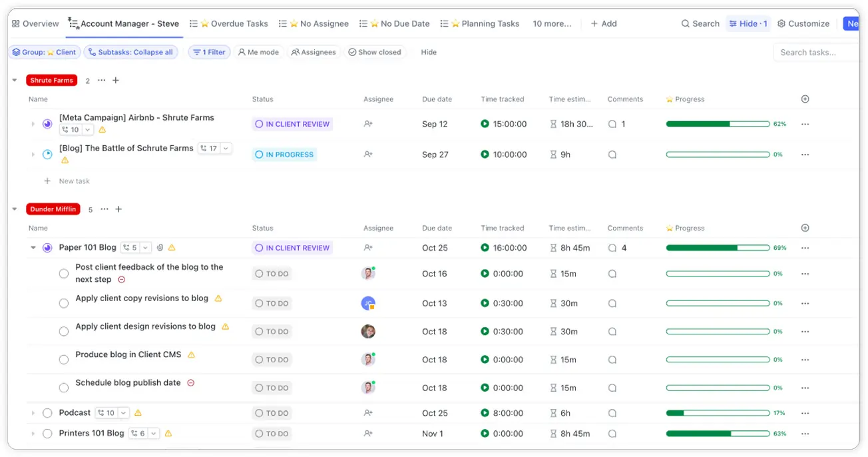Toggle status circle for Schedule blog publish date
Image resolution: width=868 pixels, height=457 pixels.
coord(64,388)
